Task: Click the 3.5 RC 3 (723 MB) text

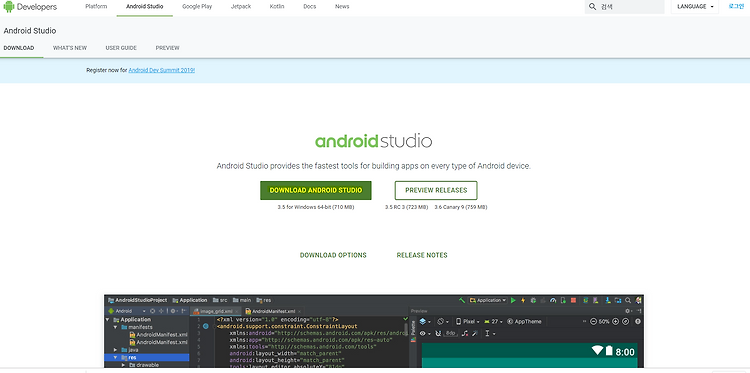Action: [x=406, y=208]
